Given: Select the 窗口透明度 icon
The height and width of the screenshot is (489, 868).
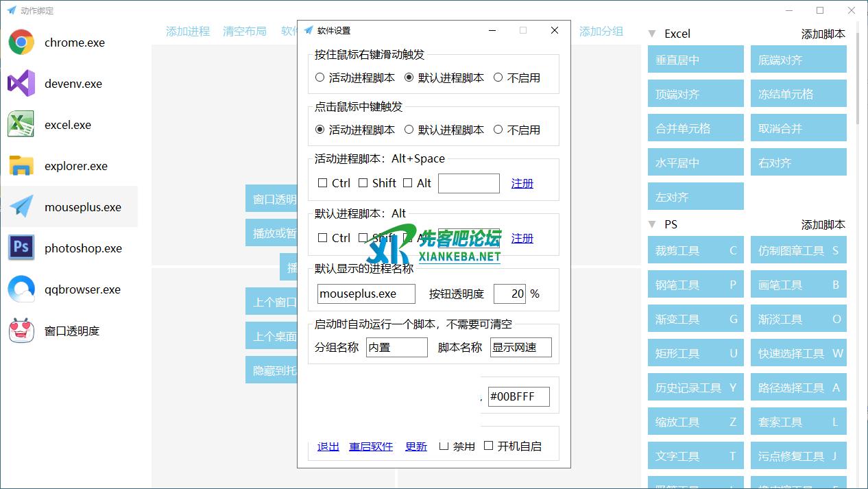Looking at the screenshot, I should click(x=21, y=331).
